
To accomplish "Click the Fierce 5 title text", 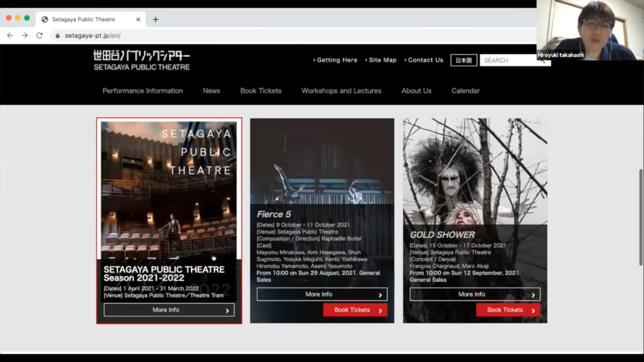I will (x=274, y=215).
